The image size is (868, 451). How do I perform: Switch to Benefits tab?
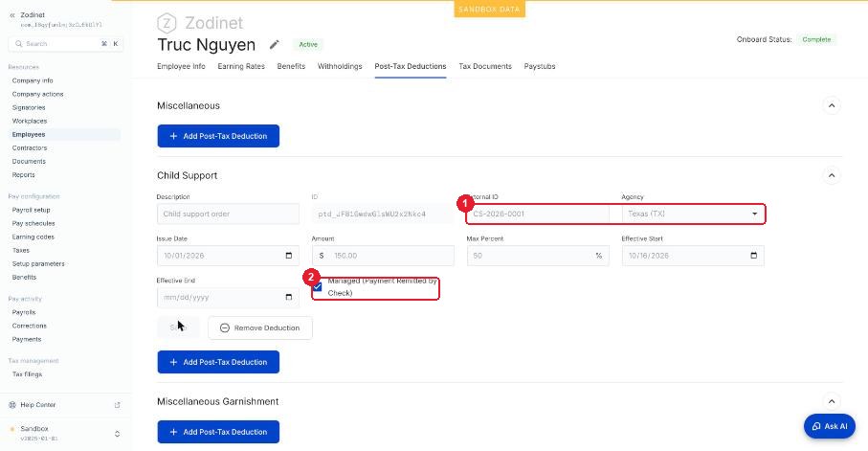pyautogui.click(x=291, y=66)
